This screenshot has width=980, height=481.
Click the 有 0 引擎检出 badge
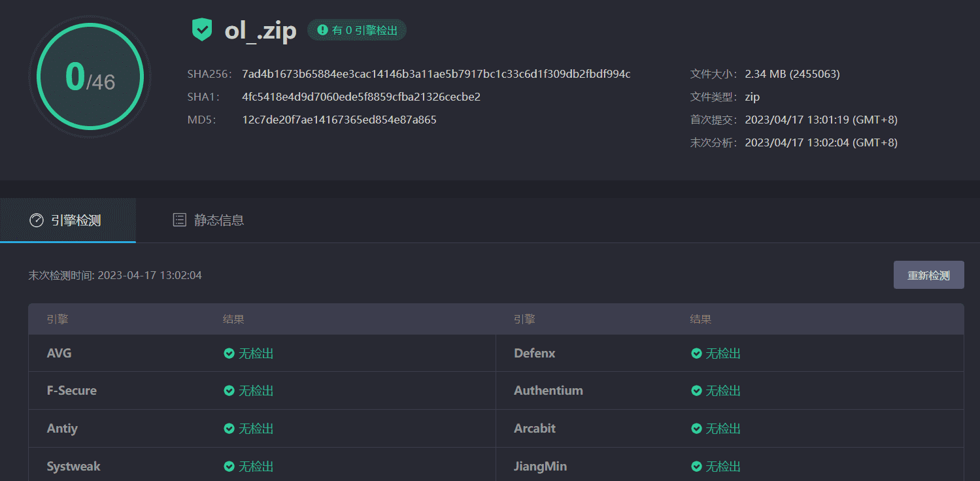click(x=357, y=30)
